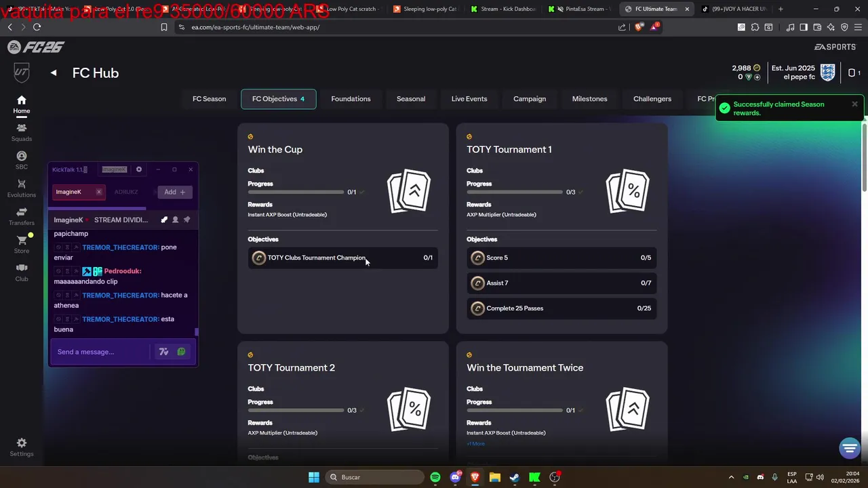
Task: Click the Brave Rewards triangle icon
Action: (654, 27)
